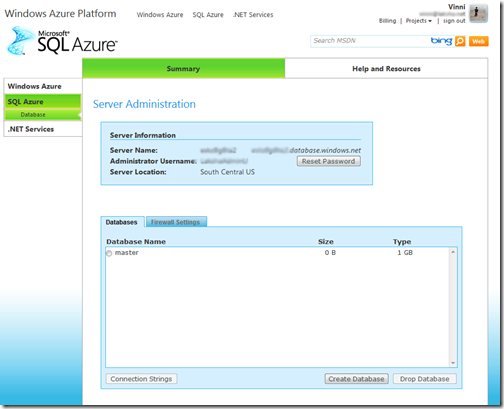
Task: Click the Reset Password button
Action: [329, 161]
